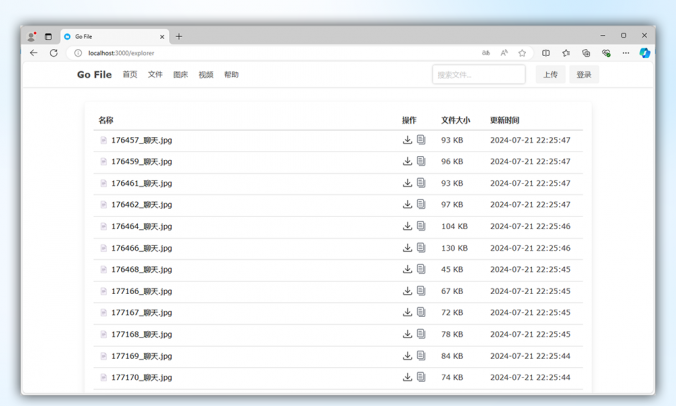The height and width of the screenshot is (406, 676).
Task: Open 文件 nav item
Action: click(155, 75)
